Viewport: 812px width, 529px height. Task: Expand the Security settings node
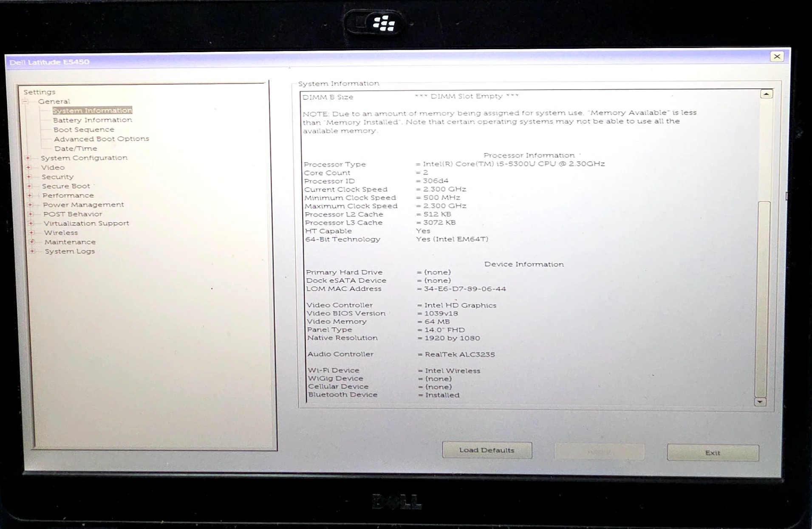(29, 177)
